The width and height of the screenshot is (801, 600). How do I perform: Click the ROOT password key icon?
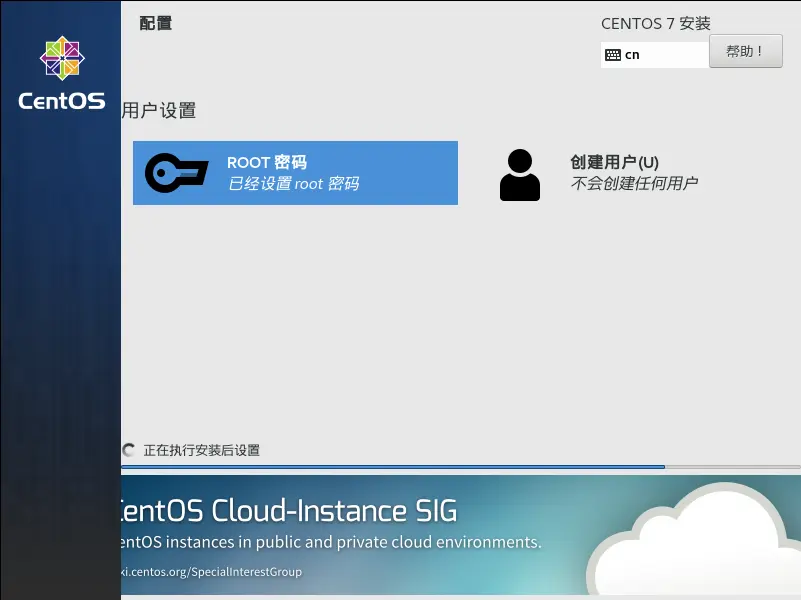[177, 173]
